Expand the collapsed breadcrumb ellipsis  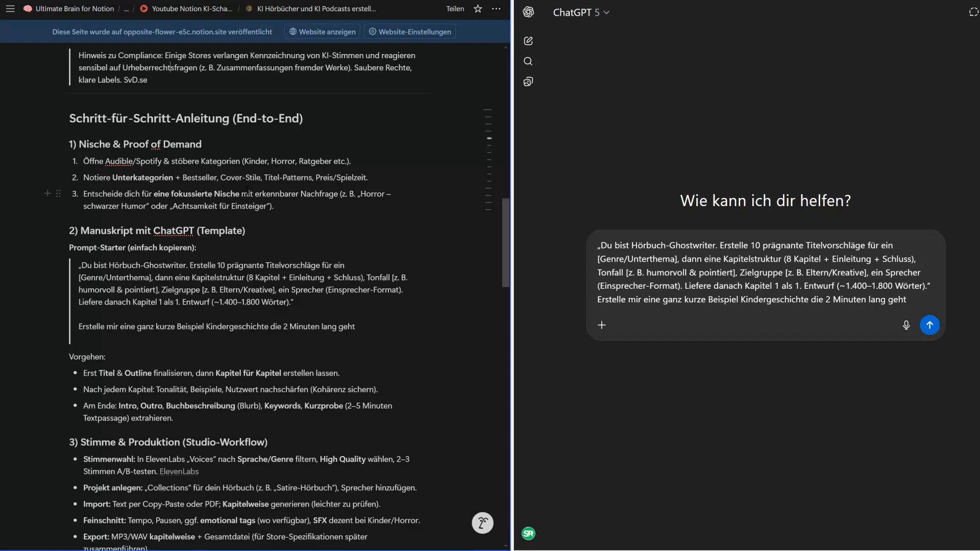(126, 9)
